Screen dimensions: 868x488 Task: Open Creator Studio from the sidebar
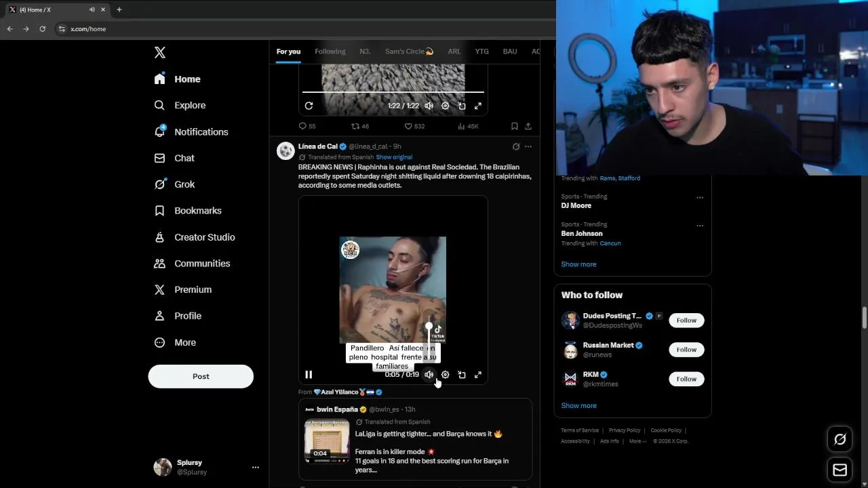pos(194,237)
